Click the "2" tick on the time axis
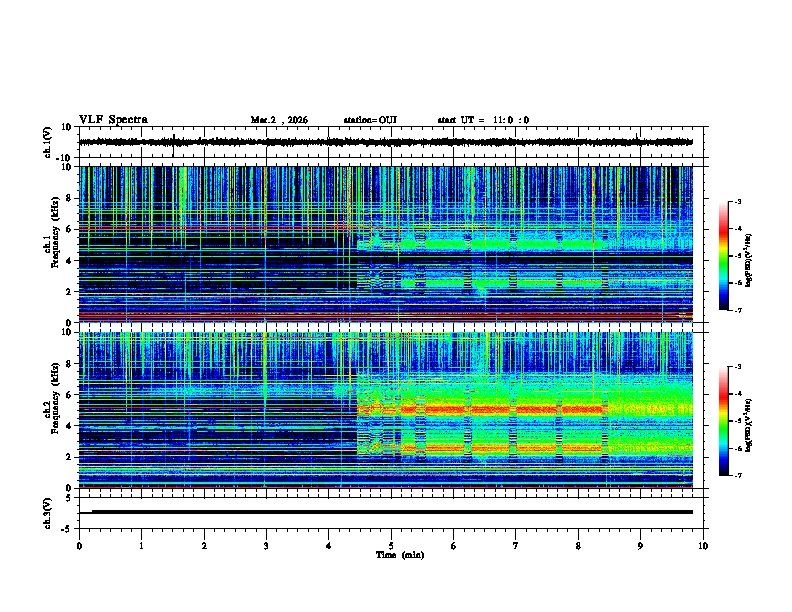The image size is (792, 612). coord(204,546)
